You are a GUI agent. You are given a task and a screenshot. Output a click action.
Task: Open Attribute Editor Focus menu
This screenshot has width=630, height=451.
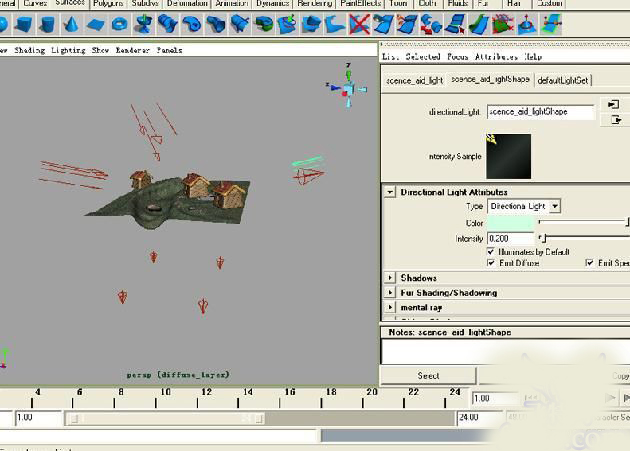[x=458, y=57]
